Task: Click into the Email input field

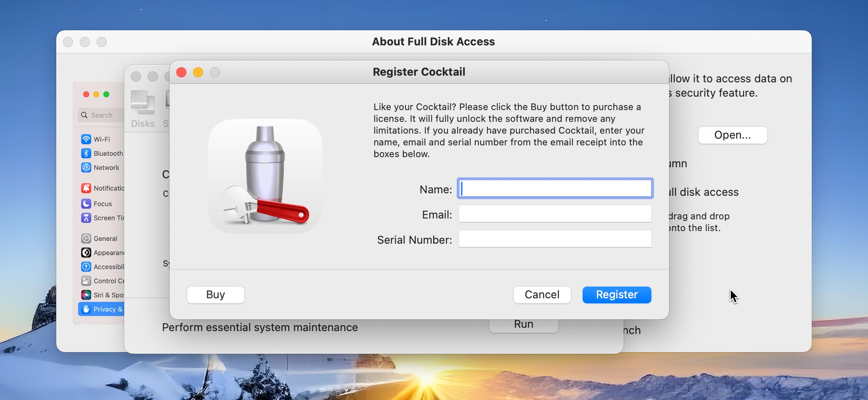Action: pos(555,214)
